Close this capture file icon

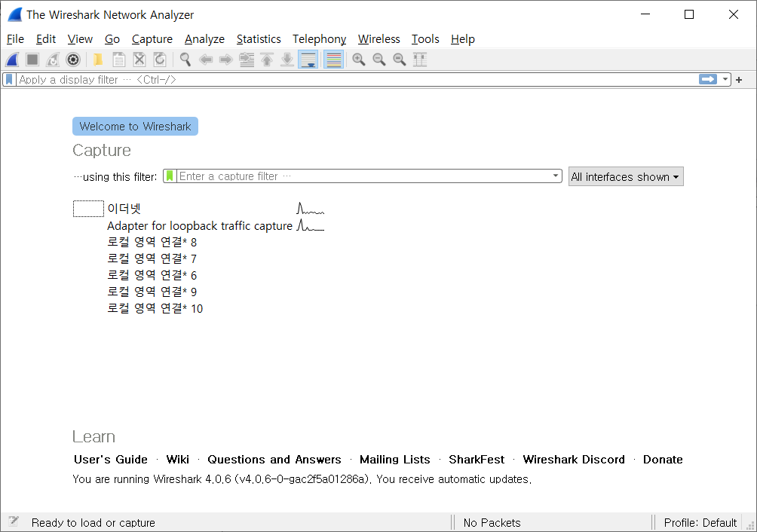[139, 60]
